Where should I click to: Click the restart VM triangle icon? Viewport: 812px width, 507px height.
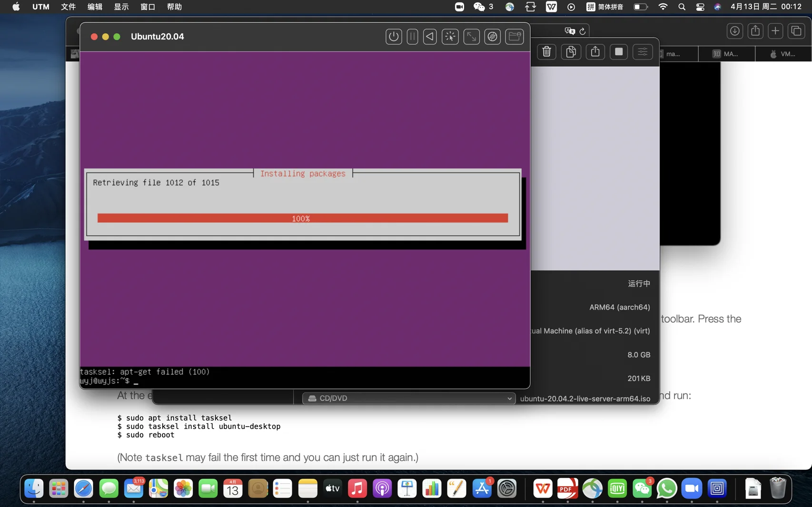430,37
